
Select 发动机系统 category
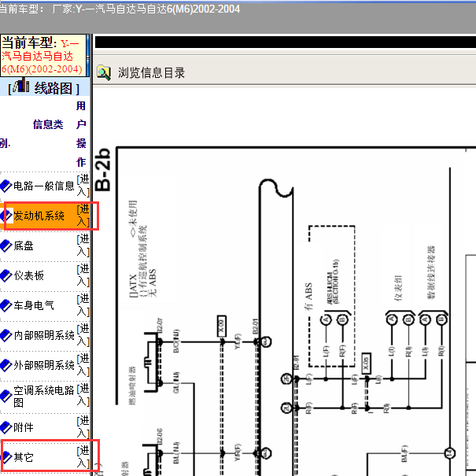[39, 216]
